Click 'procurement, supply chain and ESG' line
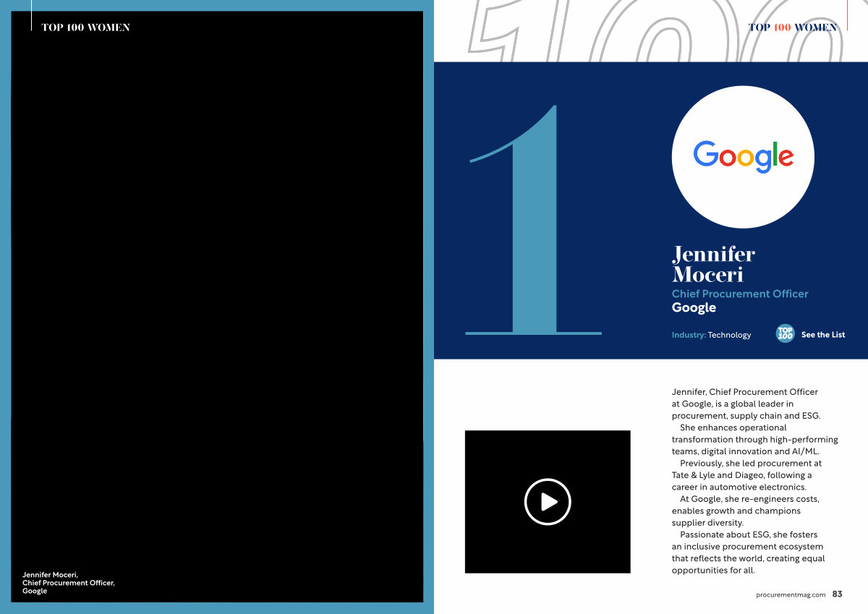868x614 pixels. tap(746, 416)
